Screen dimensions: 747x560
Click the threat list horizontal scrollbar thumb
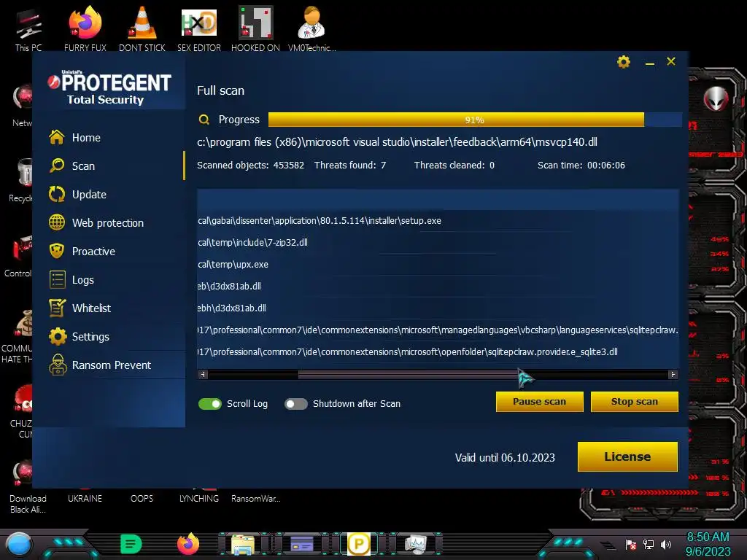[x=410, y=375]
